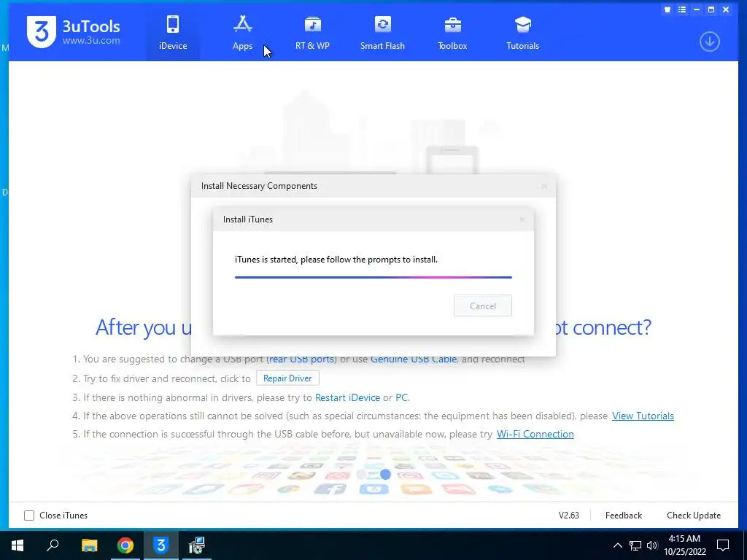Open the rear USB ports link
This screenshot has height=560, width=747.
301,359
